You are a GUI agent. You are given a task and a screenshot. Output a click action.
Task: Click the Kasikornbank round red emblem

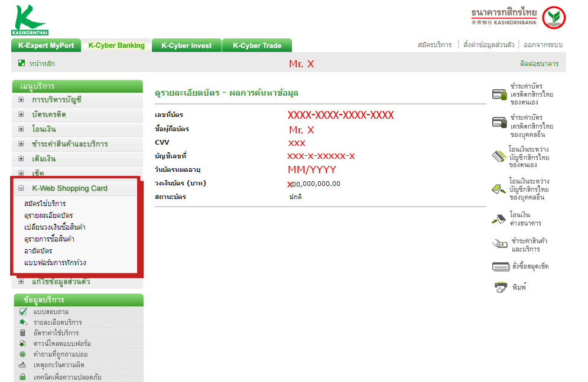(554, 18)
